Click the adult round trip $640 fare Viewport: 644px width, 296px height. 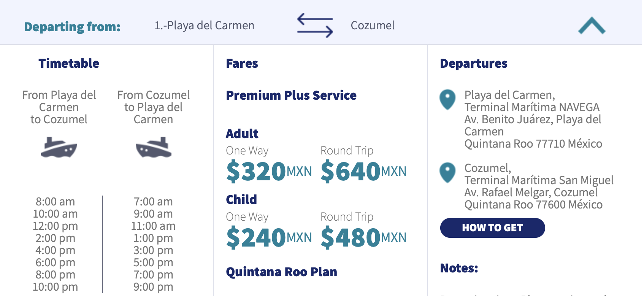pos(363,171)
